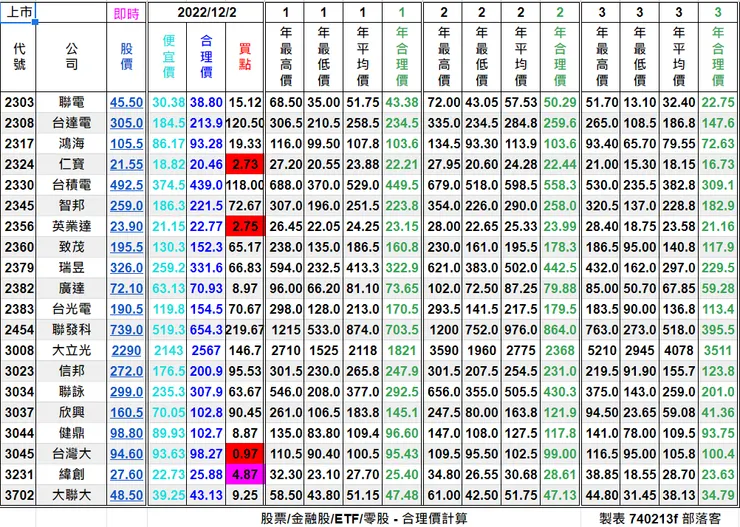740x527 pixels.
Task: Click stock code 2454
Action: click(x=19, y=330)
